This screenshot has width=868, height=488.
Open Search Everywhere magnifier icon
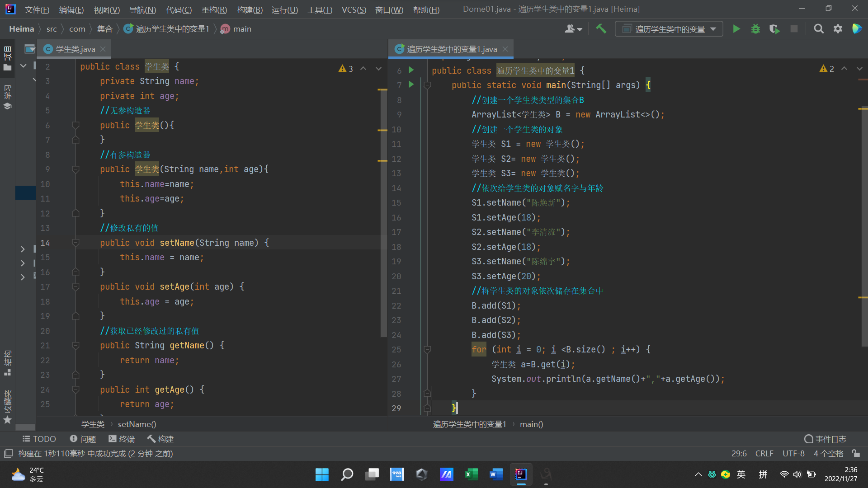(818, 29)
